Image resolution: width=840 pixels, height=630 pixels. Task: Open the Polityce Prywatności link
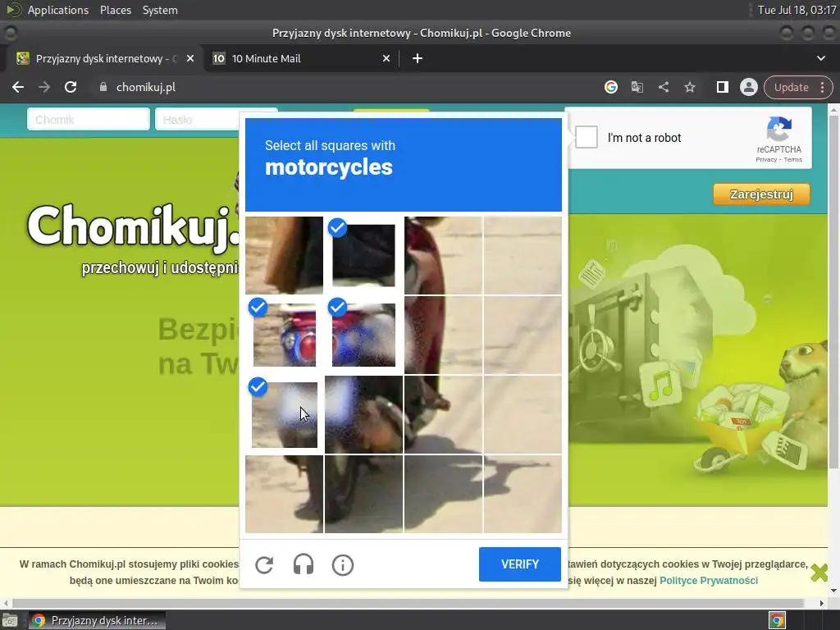[x=708, y=581]
